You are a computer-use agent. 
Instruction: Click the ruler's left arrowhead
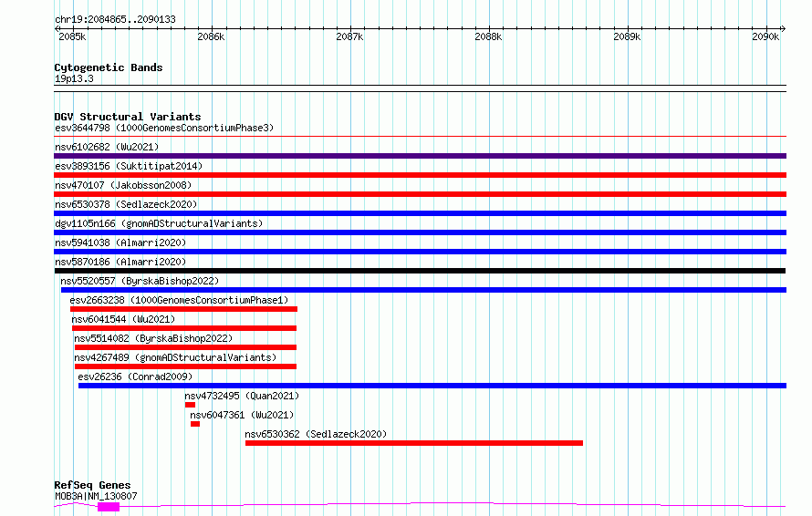tap(57, 28)
